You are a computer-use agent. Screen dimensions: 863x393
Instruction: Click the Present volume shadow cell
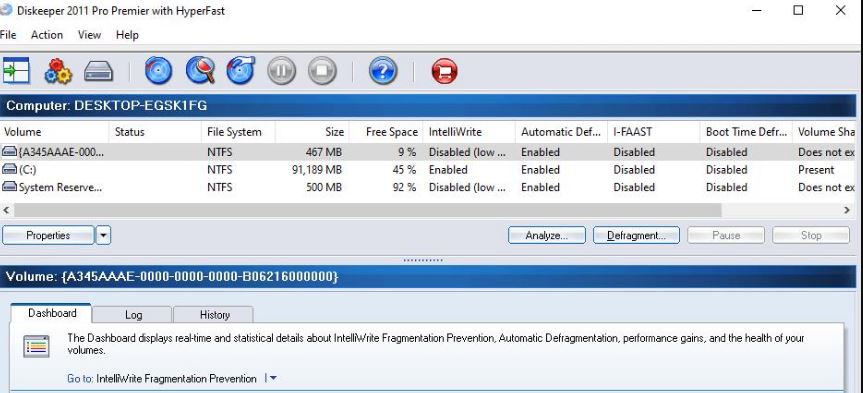pyautogui.click(x=816, y=170)
